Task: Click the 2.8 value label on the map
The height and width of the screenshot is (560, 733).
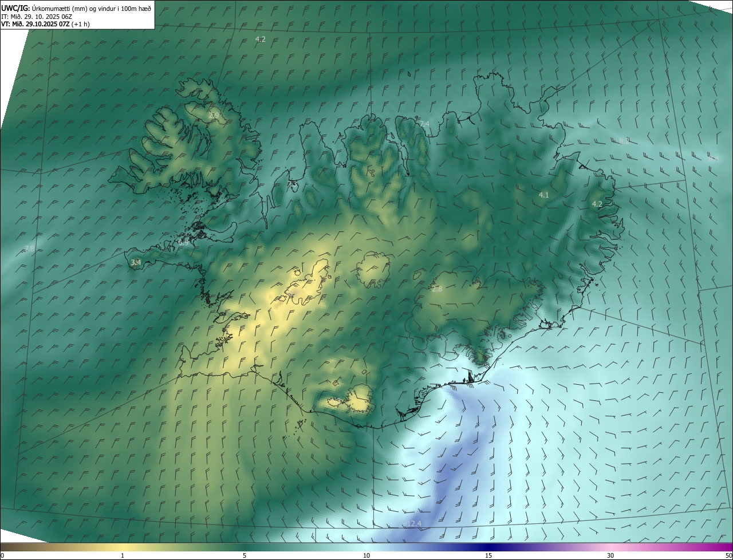Action: pyautogui.click(x=437, y=289)
